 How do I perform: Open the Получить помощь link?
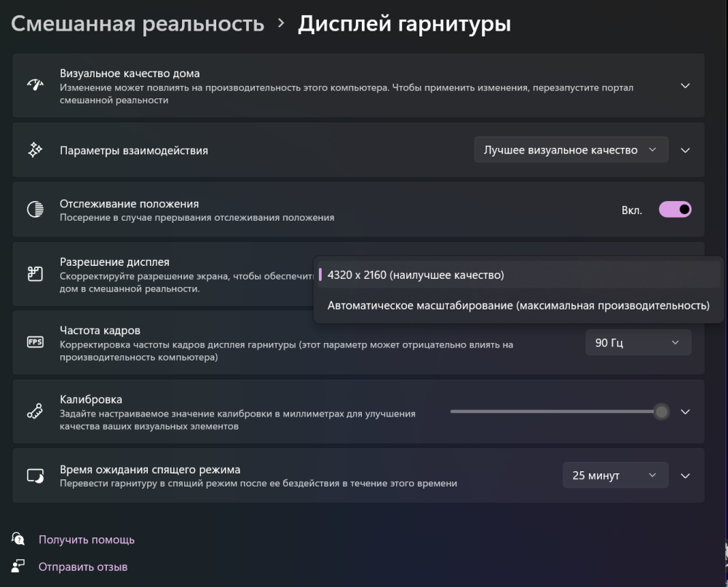pos(85,540)
